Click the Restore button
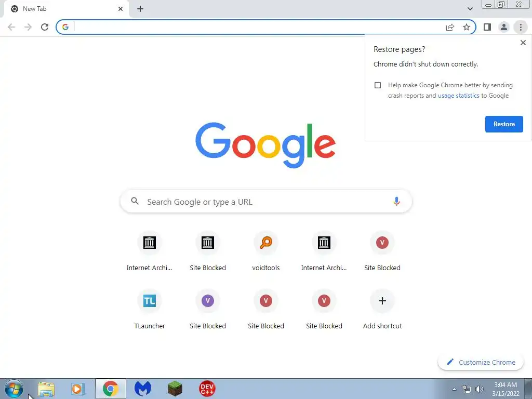Viewport: 532px width, 399px height. (x=504, y=124)
